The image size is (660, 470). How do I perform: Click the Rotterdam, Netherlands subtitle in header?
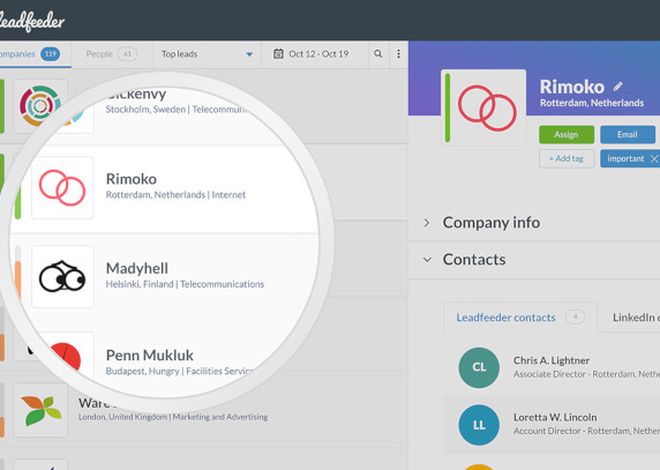(x=592, y=103)
